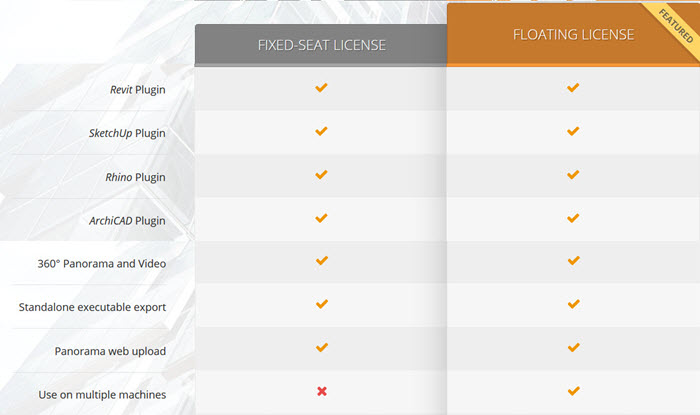700x415 pixels.
Task: Select the SketchUp Plugin checkmark in Fixed-Seat column
Action: (x=321, y=131)
